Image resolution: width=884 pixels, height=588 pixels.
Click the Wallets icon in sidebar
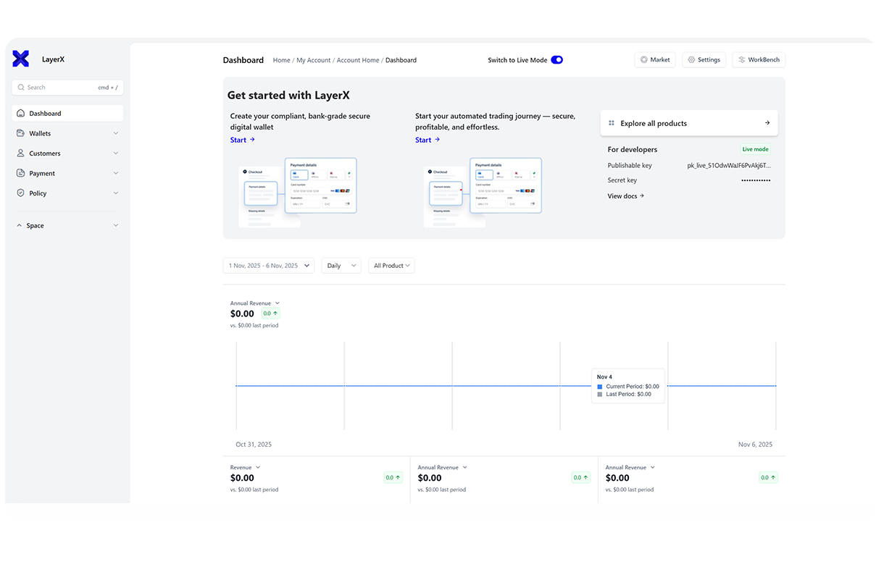tap(21, 133)
